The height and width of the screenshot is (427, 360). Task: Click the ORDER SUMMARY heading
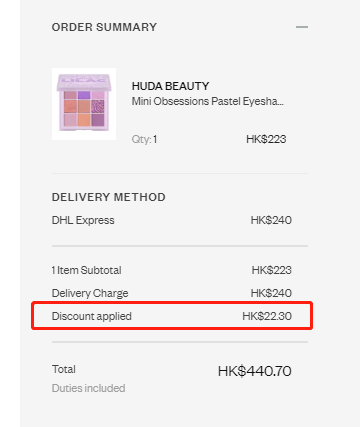(x=104, y=27)
